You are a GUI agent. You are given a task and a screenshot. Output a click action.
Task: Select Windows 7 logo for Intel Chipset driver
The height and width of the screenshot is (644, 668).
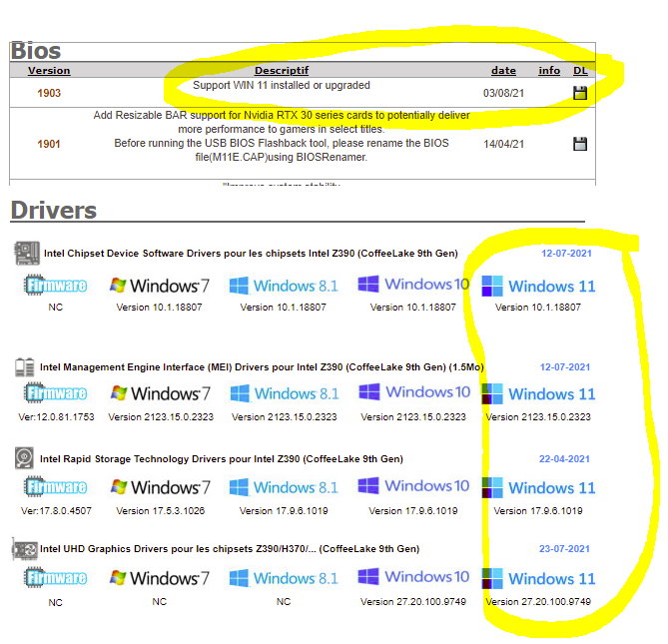point(160,286)
